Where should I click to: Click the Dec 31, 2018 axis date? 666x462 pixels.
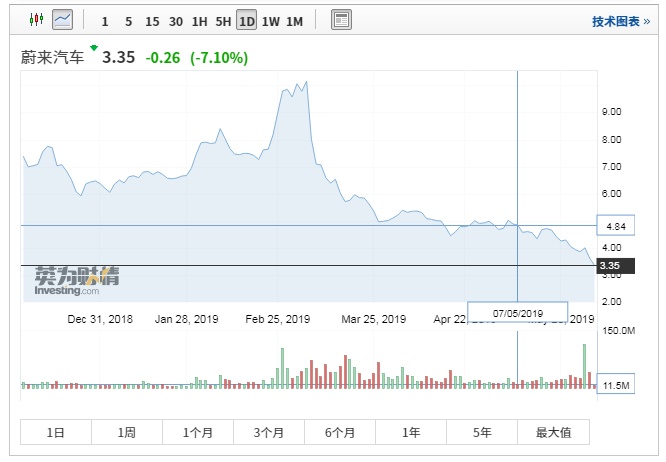100,319
